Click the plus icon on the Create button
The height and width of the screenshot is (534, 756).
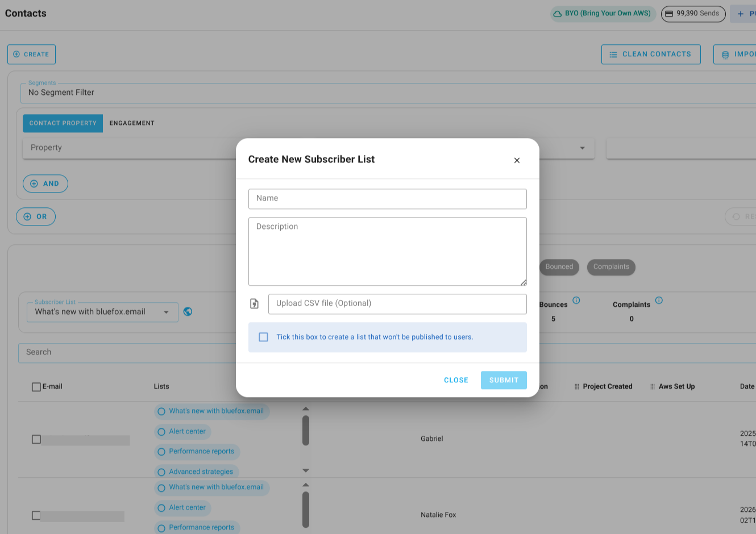pos(16,54)
